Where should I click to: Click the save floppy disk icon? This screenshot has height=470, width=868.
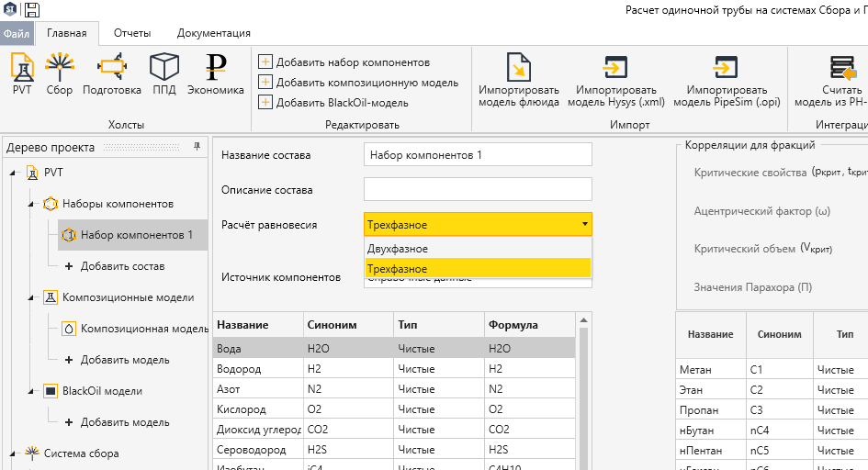pyautogui.click(x=32, y=9)
